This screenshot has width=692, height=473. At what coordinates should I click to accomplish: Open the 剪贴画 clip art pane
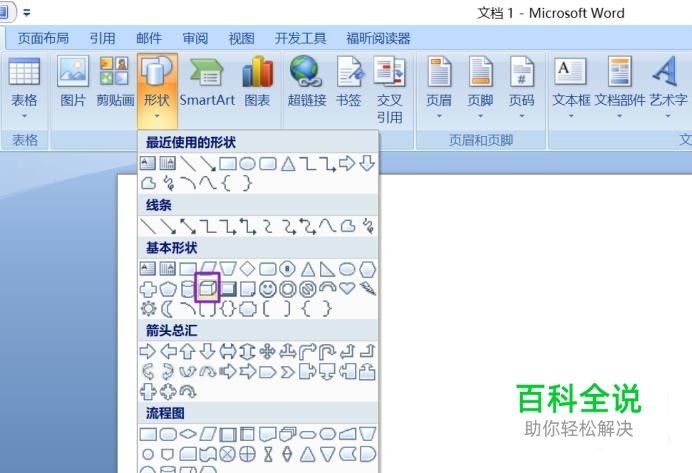(114, 83)
